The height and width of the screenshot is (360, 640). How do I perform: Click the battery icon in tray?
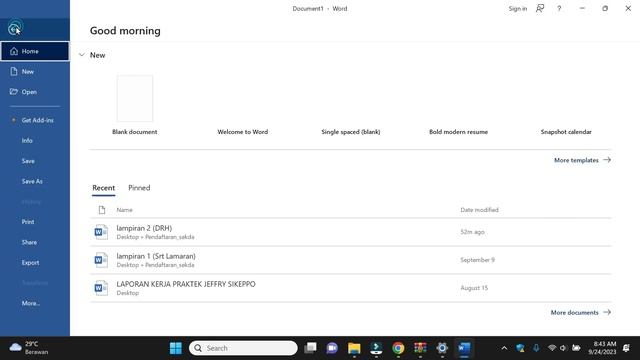576,348
